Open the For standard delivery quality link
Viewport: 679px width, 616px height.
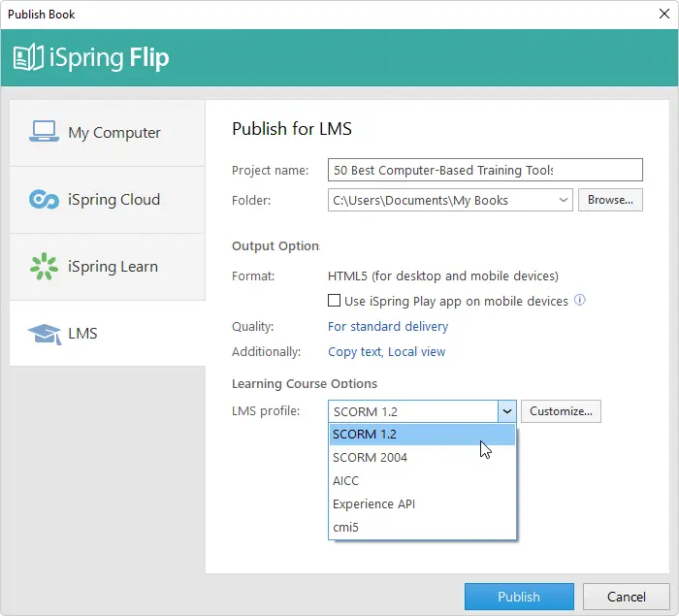388,326
